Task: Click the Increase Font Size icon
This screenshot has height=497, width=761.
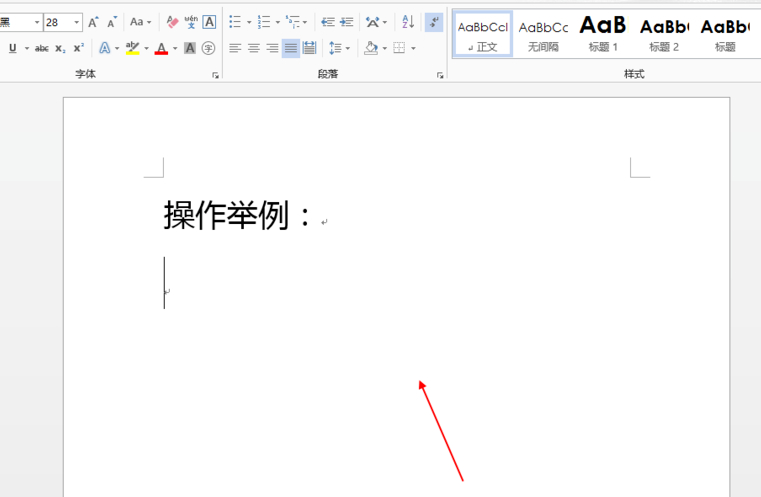Action: pos(93,22)
